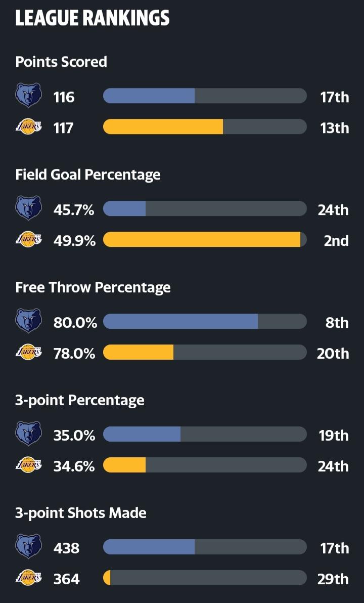
Task: Select the League Rankings heading
Action: coord(93,19)
